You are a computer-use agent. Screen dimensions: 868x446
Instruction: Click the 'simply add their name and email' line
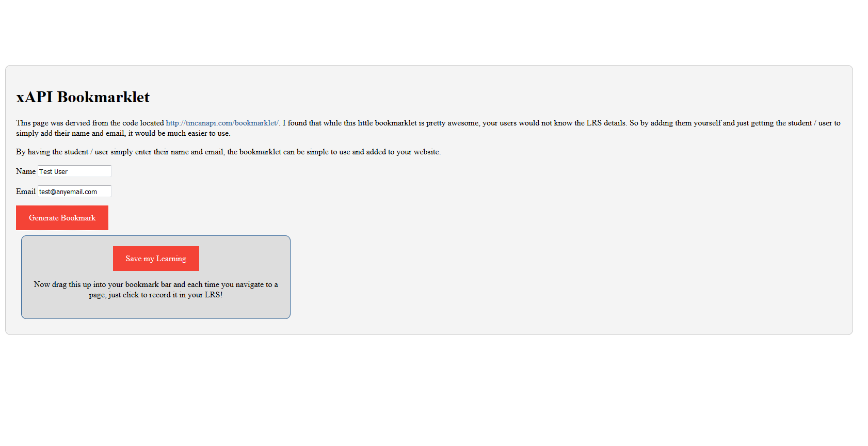[123, 133]
